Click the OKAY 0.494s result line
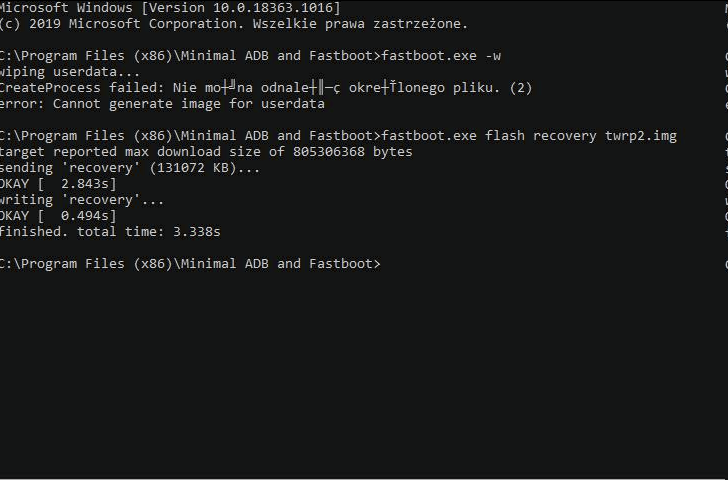The height and width of the screenshot is (480, 728). (58, 216)
